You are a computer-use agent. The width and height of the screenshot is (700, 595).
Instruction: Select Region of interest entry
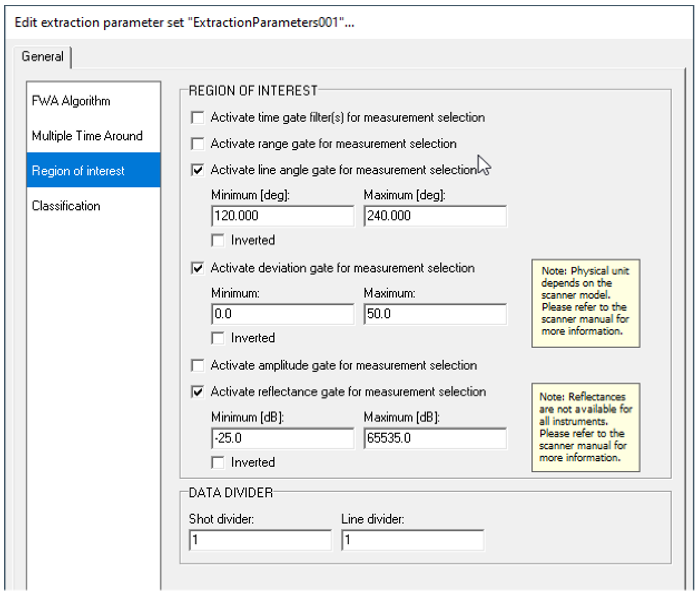pos(78,171)
